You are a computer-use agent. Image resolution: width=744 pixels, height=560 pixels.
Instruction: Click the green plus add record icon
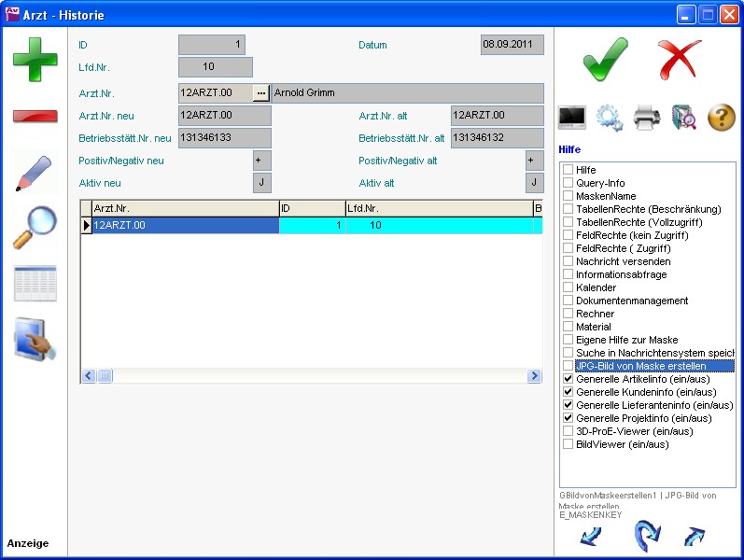click(x=35, y=60)
